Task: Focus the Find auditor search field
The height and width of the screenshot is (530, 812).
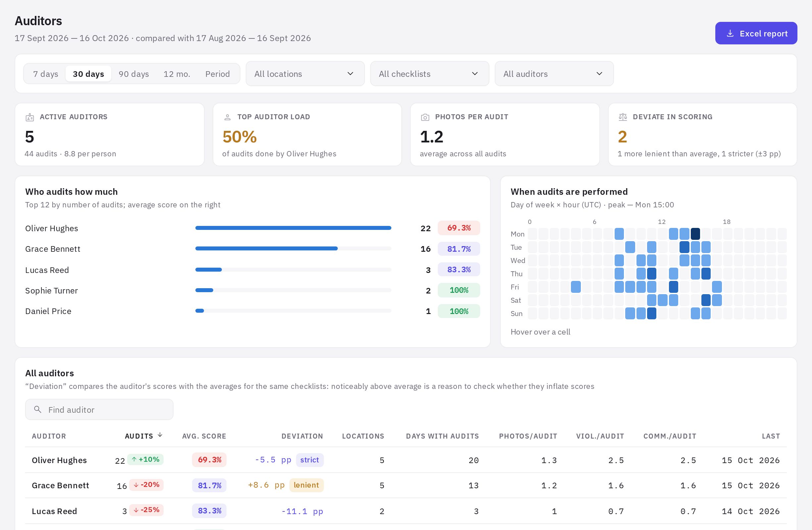Action: point(99,409)
